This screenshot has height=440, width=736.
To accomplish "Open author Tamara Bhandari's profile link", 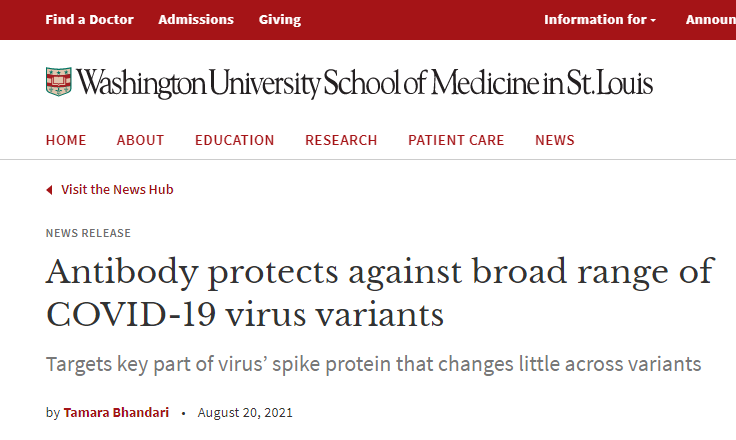I will (116, 413).
